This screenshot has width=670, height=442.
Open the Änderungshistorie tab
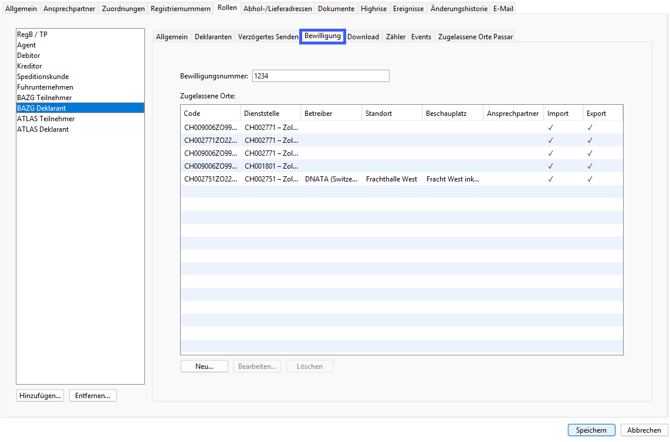click(459, 9)
